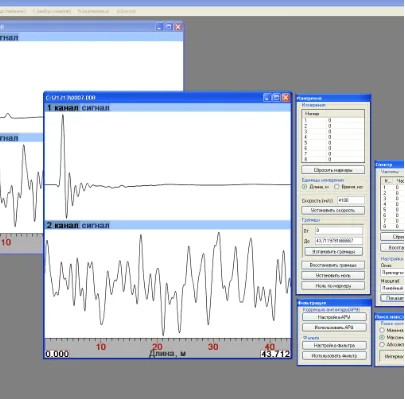Click the Скорость (м/с) input field
Image resolution: width=405 pixels, height=399 pixels.
[x=351, y=200]
